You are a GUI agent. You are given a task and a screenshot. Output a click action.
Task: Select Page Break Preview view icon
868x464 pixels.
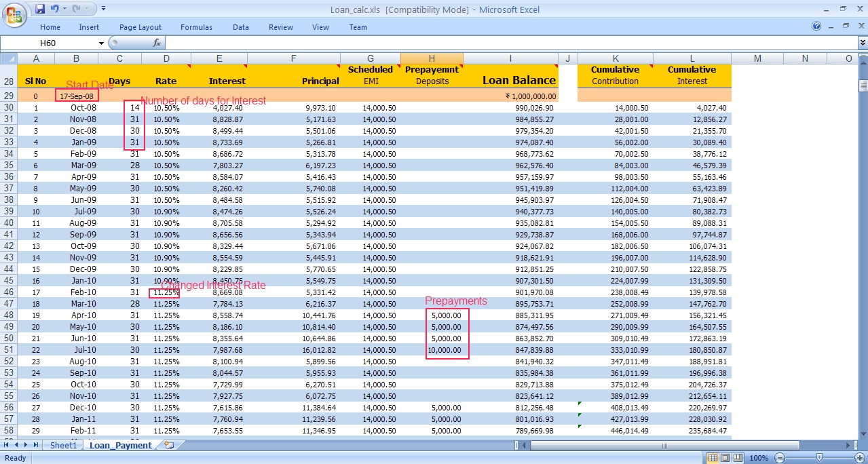click(736, 458)
